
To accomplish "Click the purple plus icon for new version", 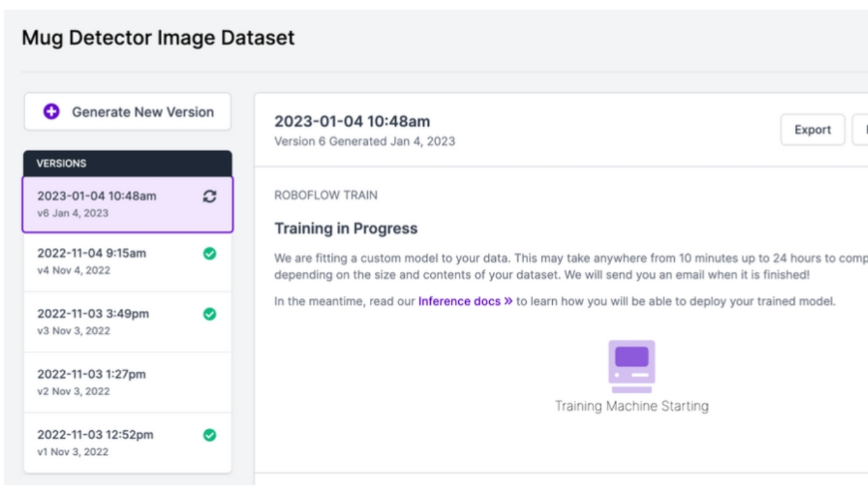I will 51,112.
